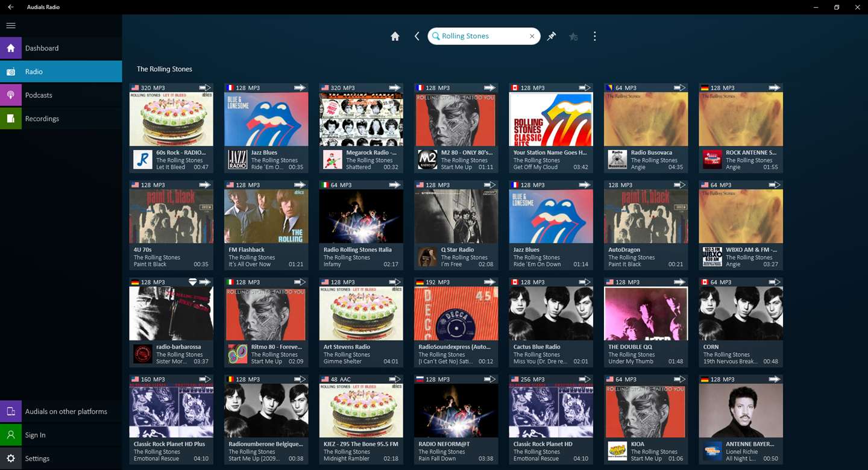868x470 pixels.
Task: Click the arrow icon on Megarock Radio card
Action: click(x=395, y=88)
